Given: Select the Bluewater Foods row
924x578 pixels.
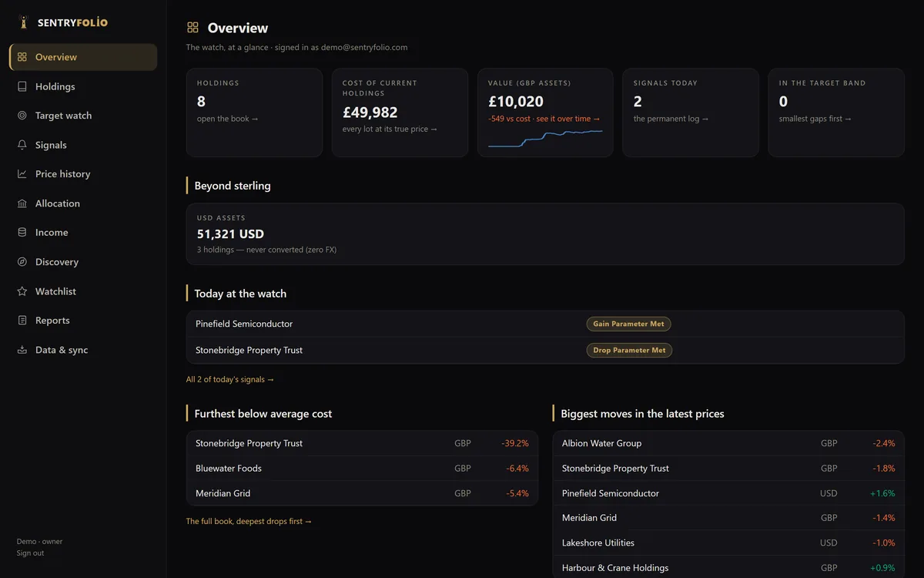Looking at the screenshot, I should click(x=362, y=469).
